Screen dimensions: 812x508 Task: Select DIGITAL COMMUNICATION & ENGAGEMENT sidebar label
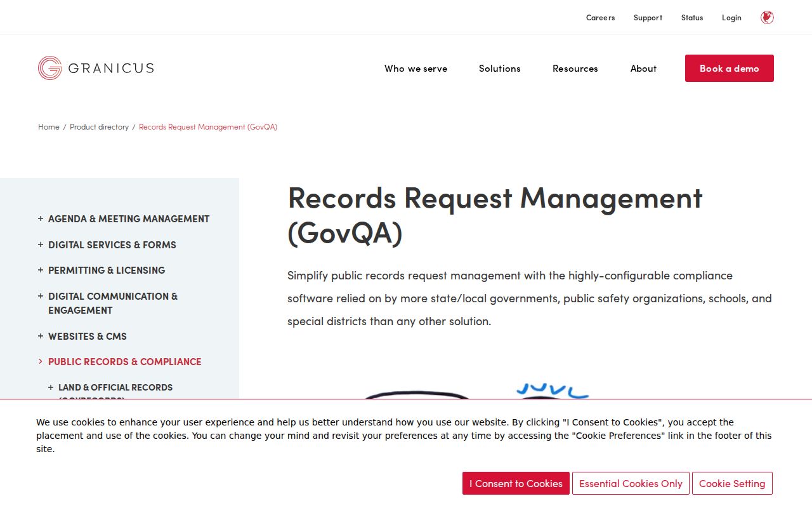click(x=113, y=304)
